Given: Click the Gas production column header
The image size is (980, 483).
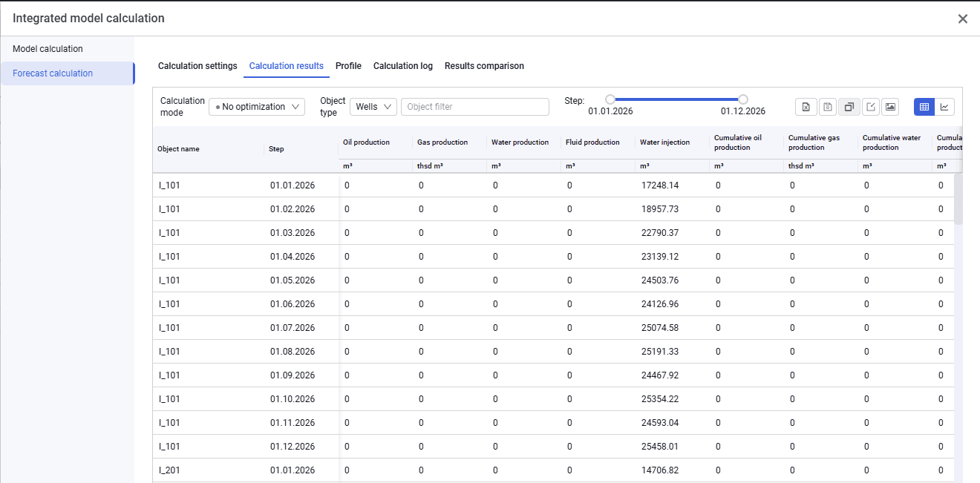Looking at the screenshot, I should [x=442, y=142].
